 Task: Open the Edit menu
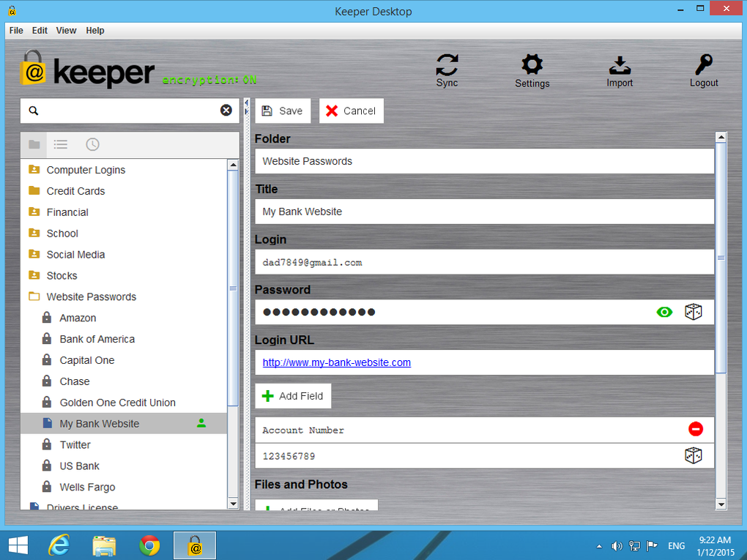coord(40,31)
